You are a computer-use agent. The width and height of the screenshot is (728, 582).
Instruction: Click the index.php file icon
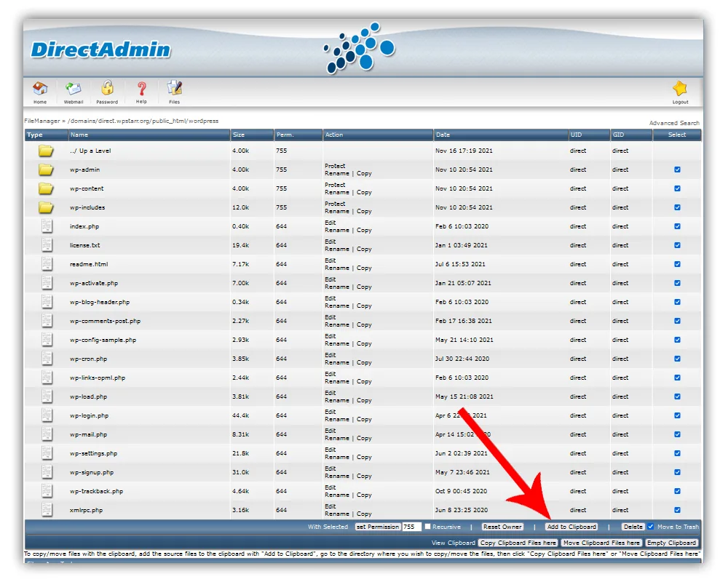tap(47, 226)
